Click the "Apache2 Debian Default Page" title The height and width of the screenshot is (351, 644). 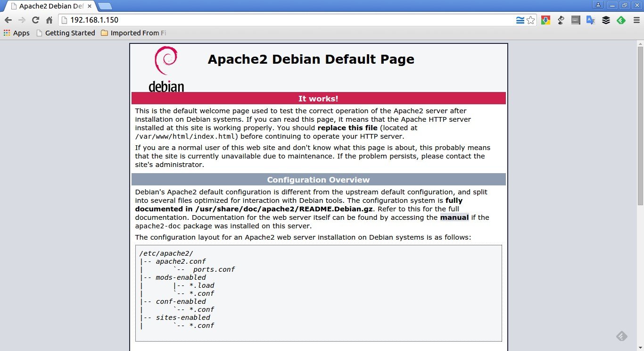[x=311, y=59]
